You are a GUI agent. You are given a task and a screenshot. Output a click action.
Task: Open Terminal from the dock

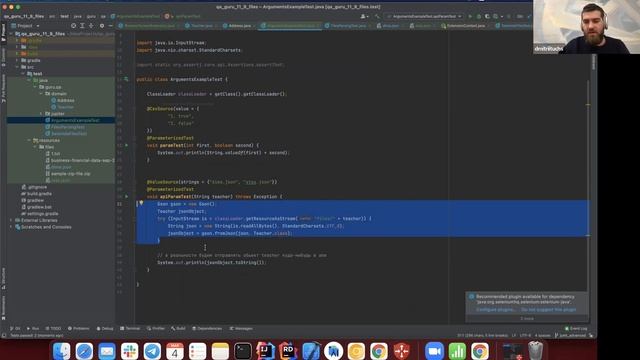243,351
